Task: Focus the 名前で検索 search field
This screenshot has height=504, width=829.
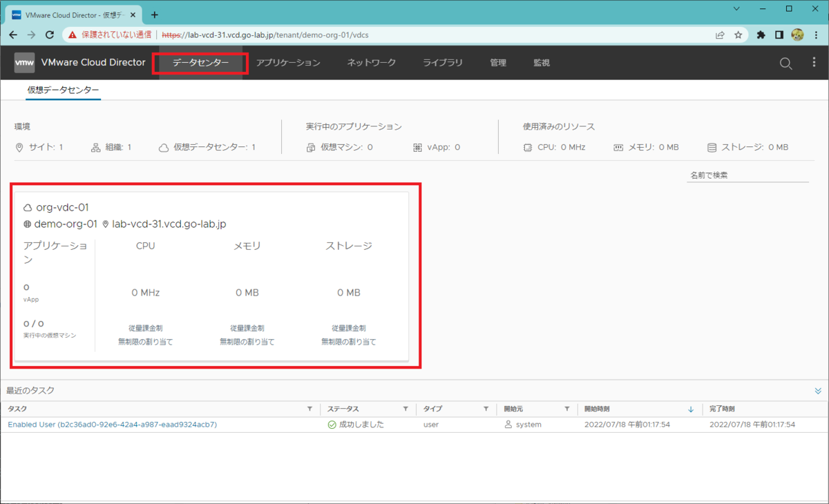Action: coord(747,175)
